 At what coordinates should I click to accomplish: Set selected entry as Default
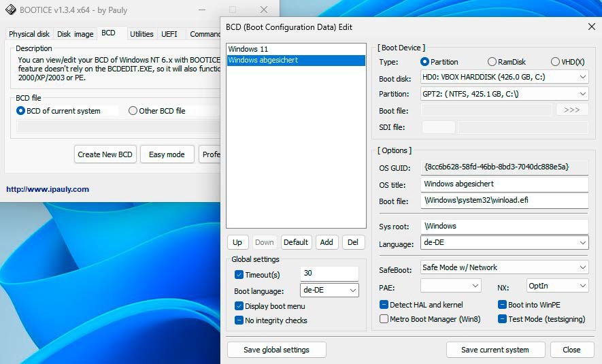(x=296, y=242)
